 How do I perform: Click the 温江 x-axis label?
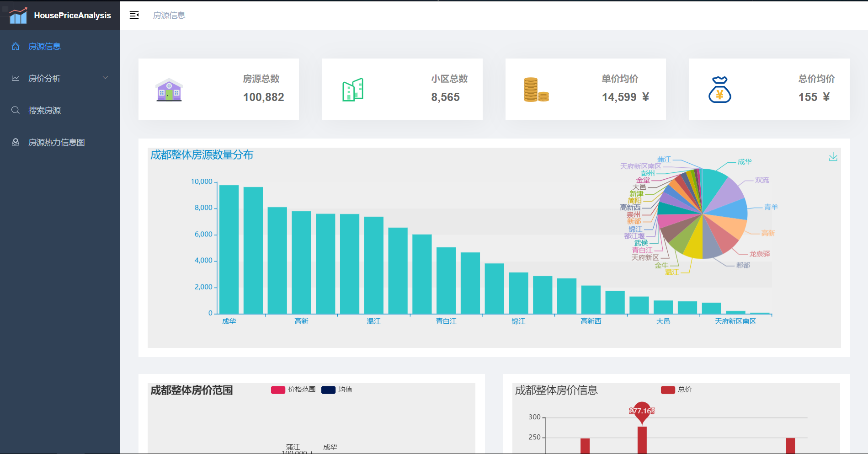pos(373,321)
